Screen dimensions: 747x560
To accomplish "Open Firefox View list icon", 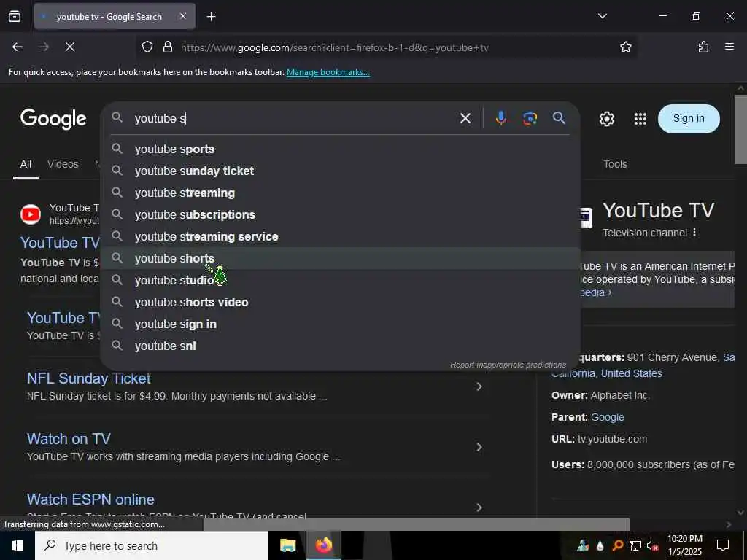I will (15, 16).
